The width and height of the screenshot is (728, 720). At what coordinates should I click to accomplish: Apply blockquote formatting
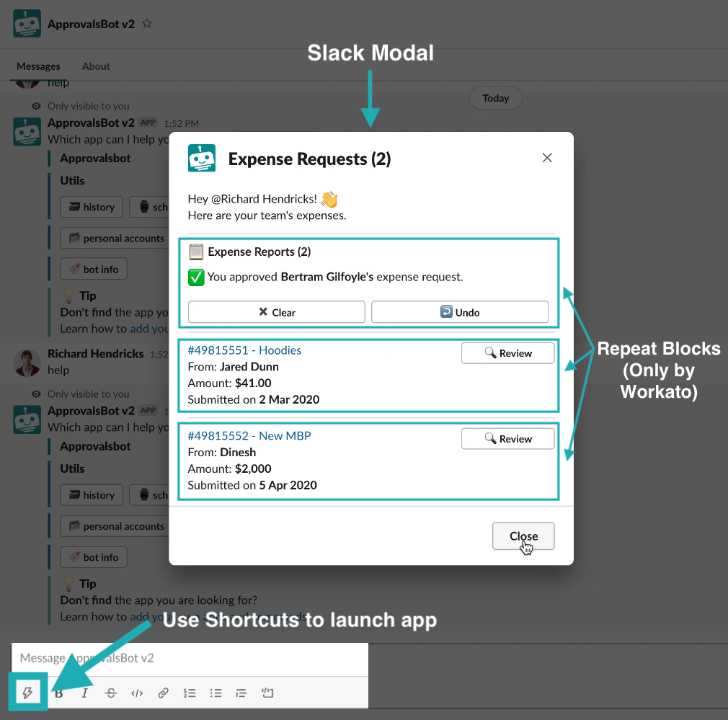pos(241,693)
